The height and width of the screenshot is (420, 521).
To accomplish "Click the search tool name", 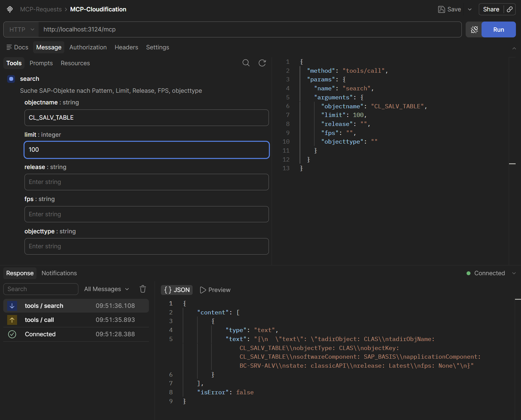I will 30,79.
